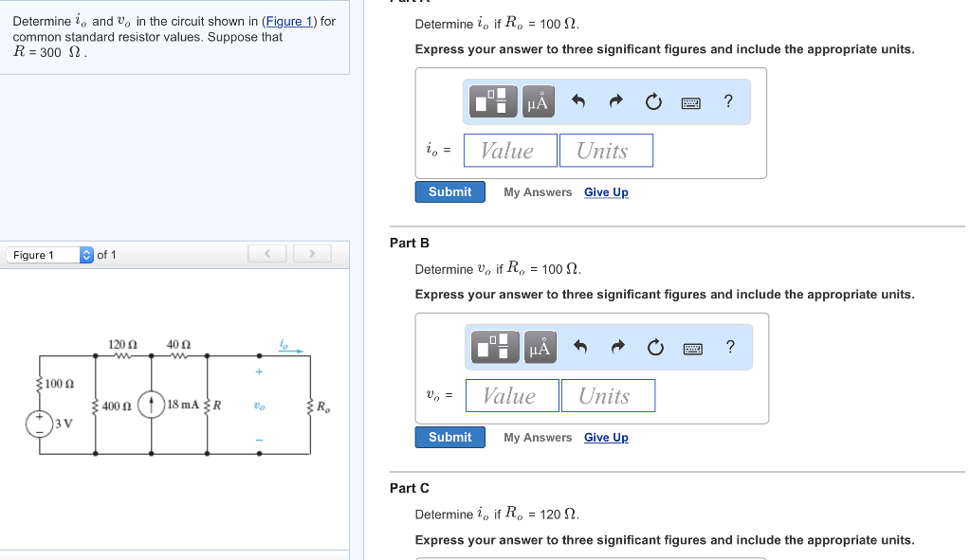
Task: Click the μÅ units icon in Part B
Action: (x=540, y=347)
